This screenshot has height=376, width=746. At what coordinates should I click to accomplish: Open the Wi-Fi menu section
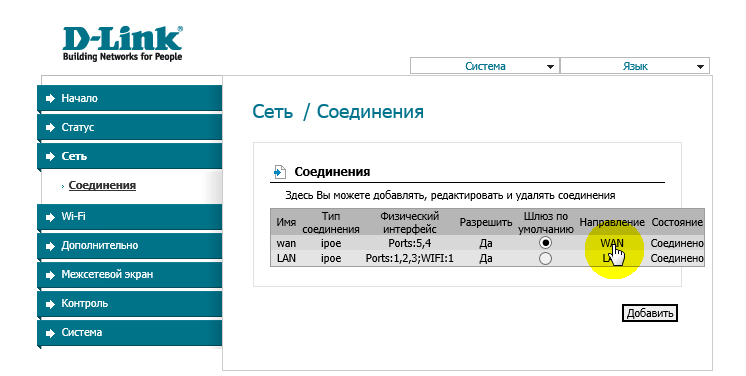point(129,217)
